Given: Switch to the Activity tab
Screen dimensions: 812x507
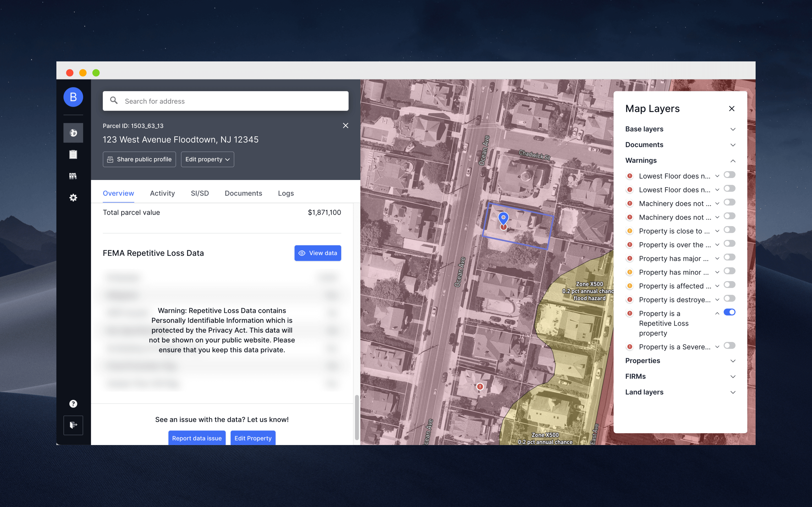Looking at the screenshot, I should click(x=162, y=193).
